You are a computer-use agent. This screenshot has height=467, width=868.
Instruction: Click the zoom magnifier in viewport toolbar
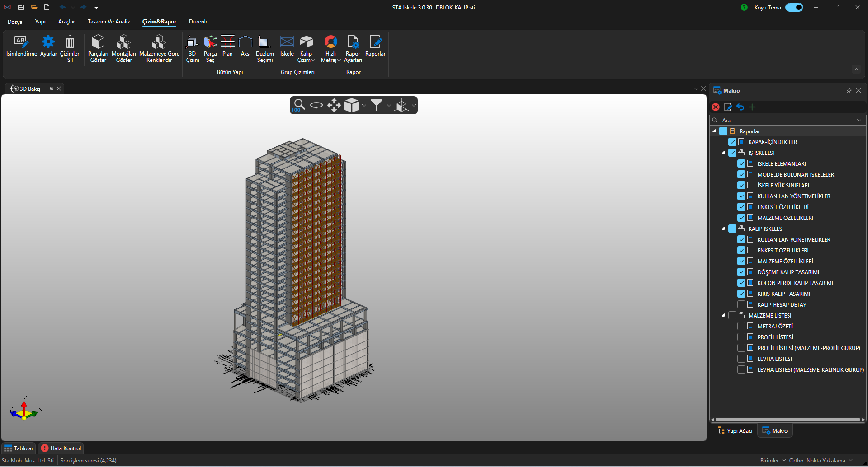[299, 105]
